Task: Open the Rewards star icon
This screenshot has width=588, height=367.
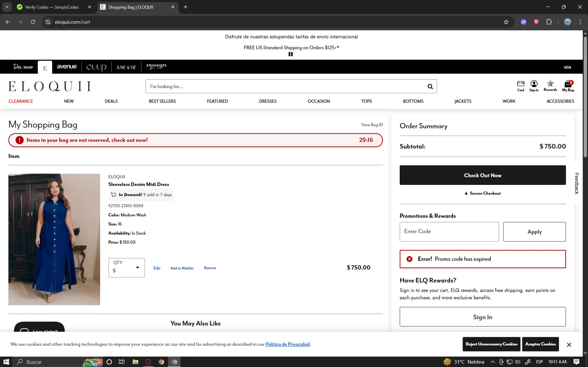Action: (550, 86)
